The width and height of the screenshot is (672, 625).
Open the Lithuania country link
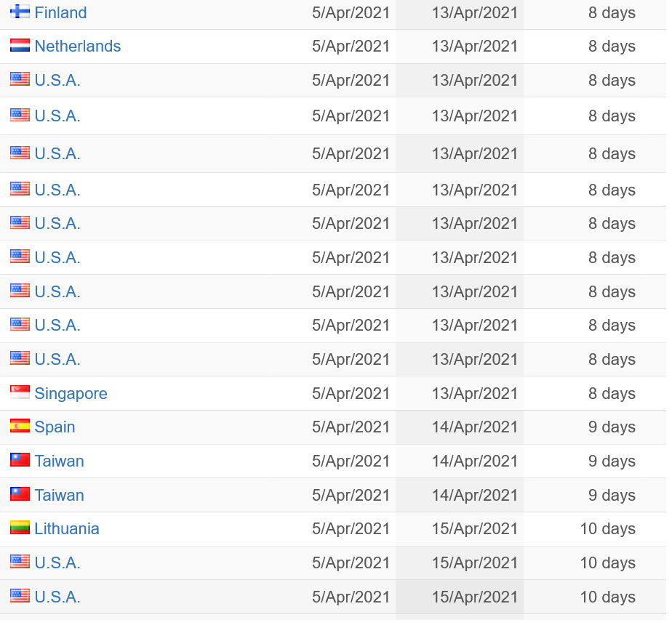tap(67, 529)
